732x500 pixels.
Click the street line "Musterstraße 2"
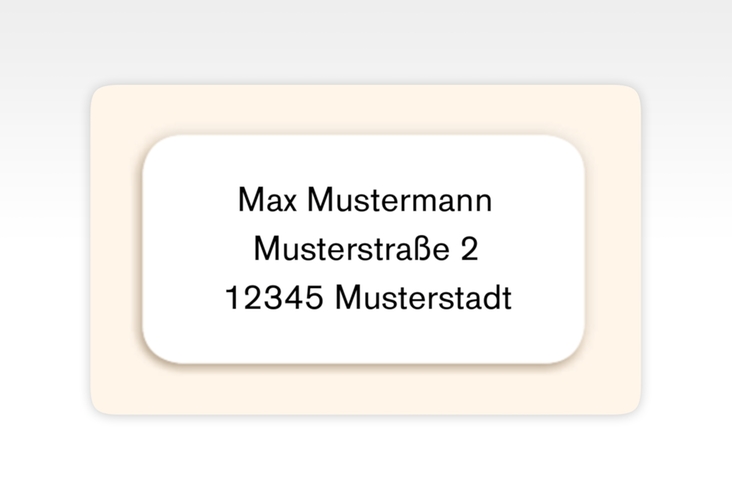pos(366,249)
